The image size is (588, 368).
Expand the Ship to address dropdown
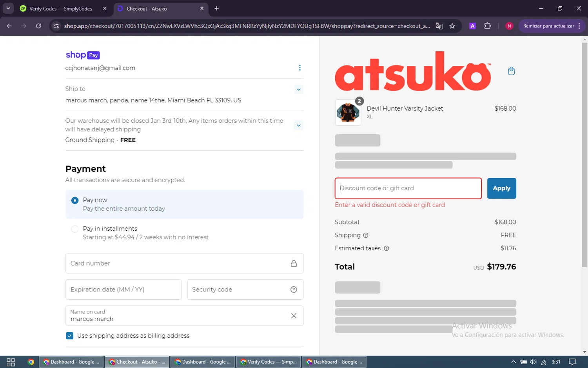(299, 89)
